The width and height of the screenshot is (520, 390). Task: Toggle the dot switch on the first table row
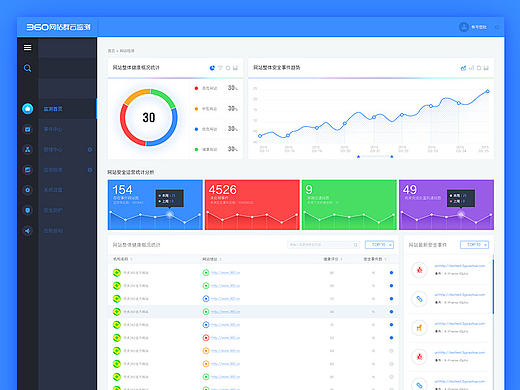pyautogui.click(x=391, y=273)
